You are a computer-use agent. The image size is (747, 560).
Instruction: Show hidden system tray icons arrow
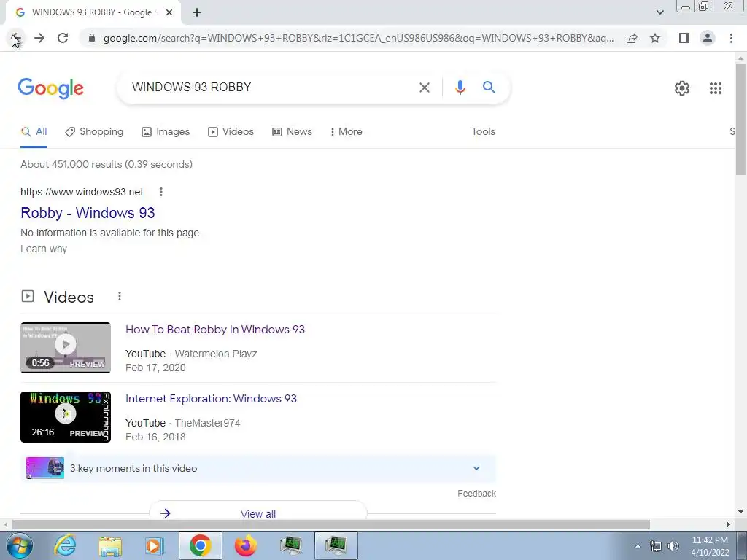[638, 546]
